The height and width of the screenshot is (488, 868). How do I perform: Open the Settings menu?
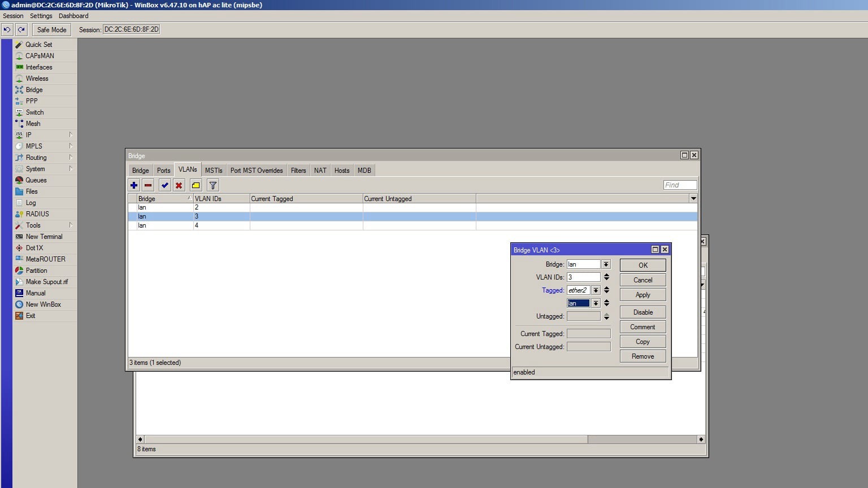[x=41, y=16]
